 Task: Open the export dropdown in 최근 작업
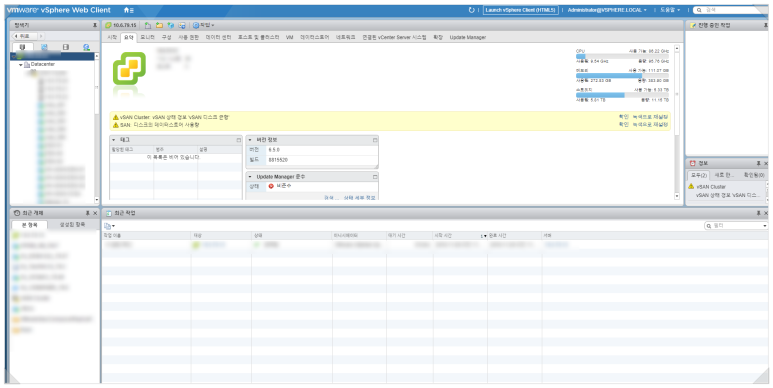pyautogui.click(x=109, y=226)
